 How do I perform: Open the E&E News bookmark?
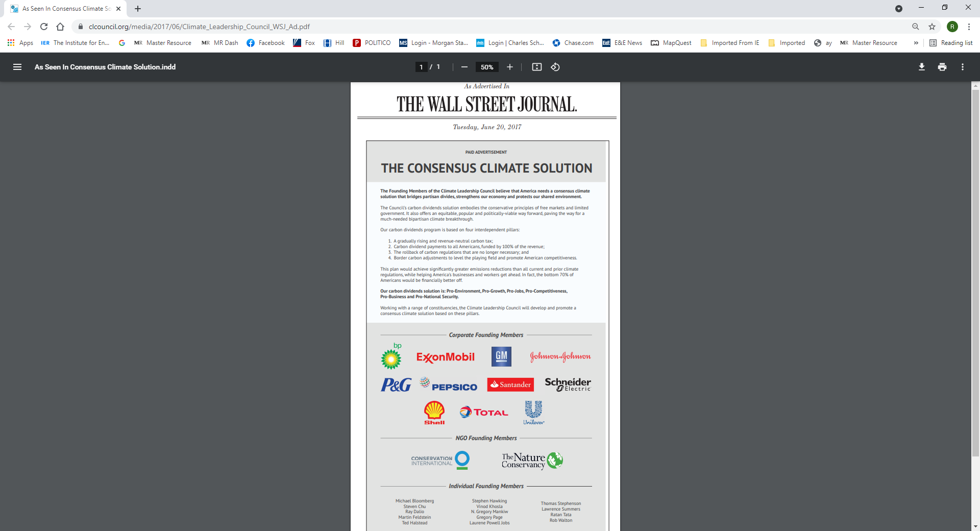pos(622,43)
